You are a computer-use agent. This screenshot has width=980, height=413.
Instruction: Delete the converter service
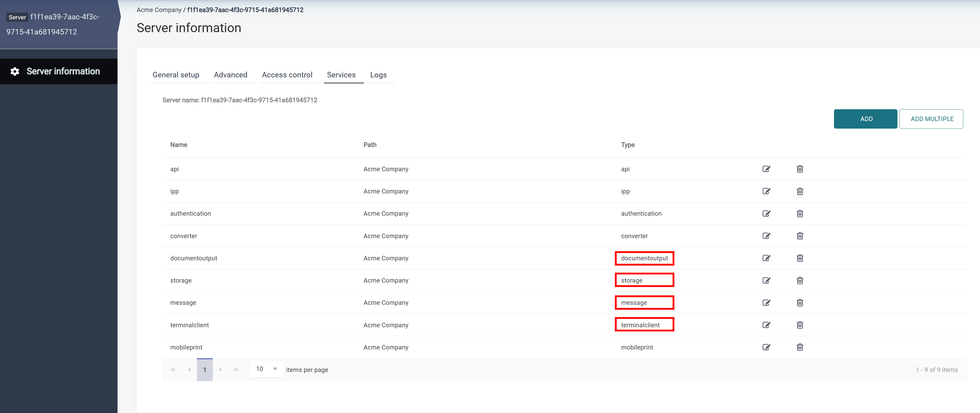click(x=800, y=236)
